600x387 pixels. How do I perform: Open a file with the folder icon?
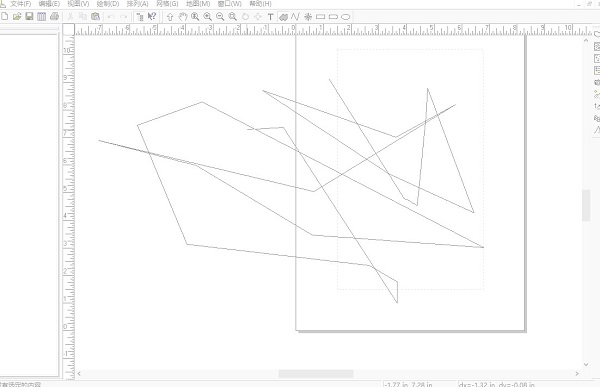pyautogui.click(x=17, y=16)
